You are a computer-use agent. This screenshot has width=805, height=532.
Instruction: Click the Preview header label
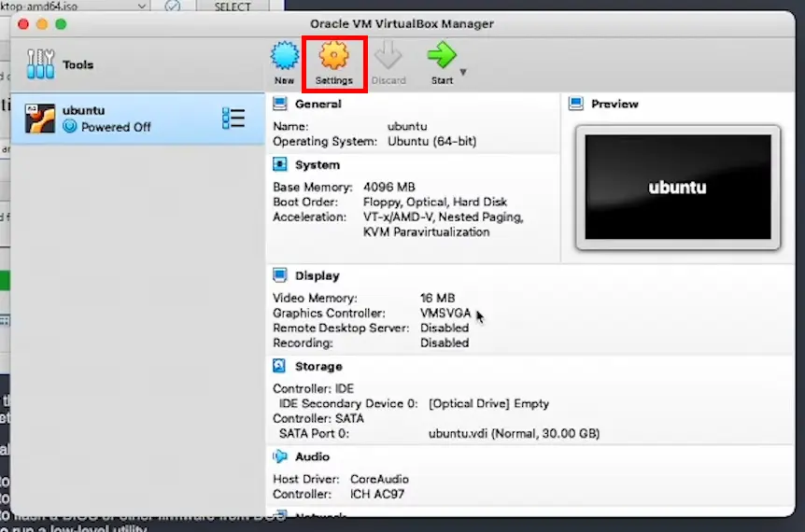coord(614,105)
